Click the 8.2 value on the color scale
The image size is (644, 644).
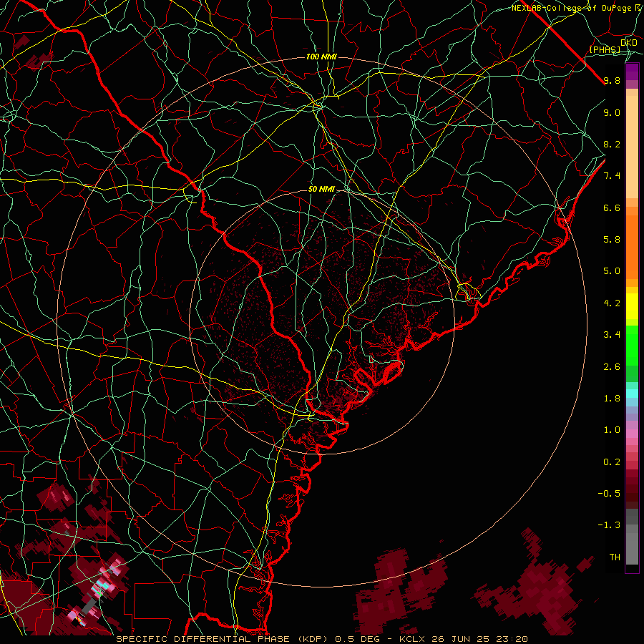tap(612, 144)
